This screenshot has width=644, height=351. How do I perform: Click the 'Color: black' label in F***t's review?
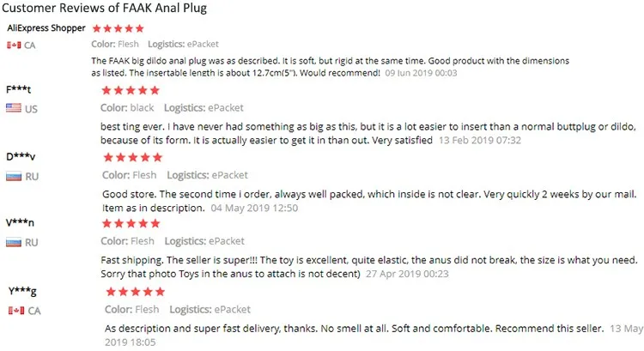[127, 108]
